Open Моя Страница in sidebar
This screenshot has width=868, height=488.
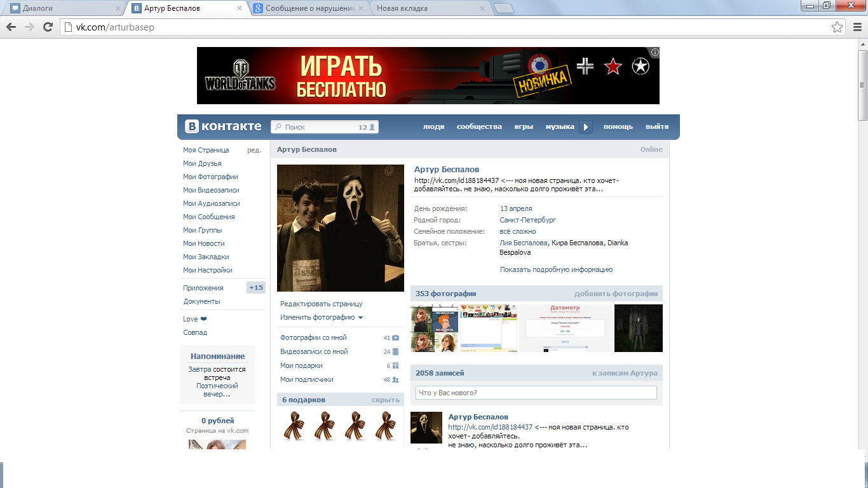tap(206, 150)
